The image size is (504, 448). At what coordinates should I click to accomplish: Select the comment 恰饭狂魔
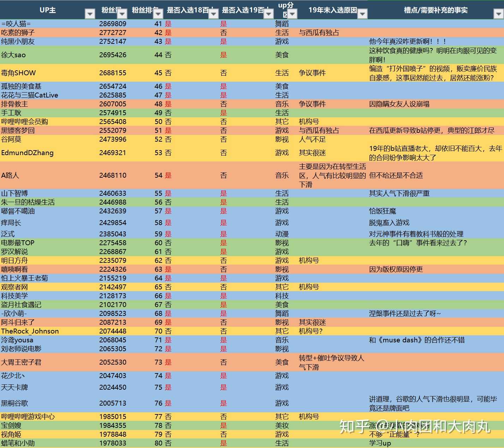[383, 211]
